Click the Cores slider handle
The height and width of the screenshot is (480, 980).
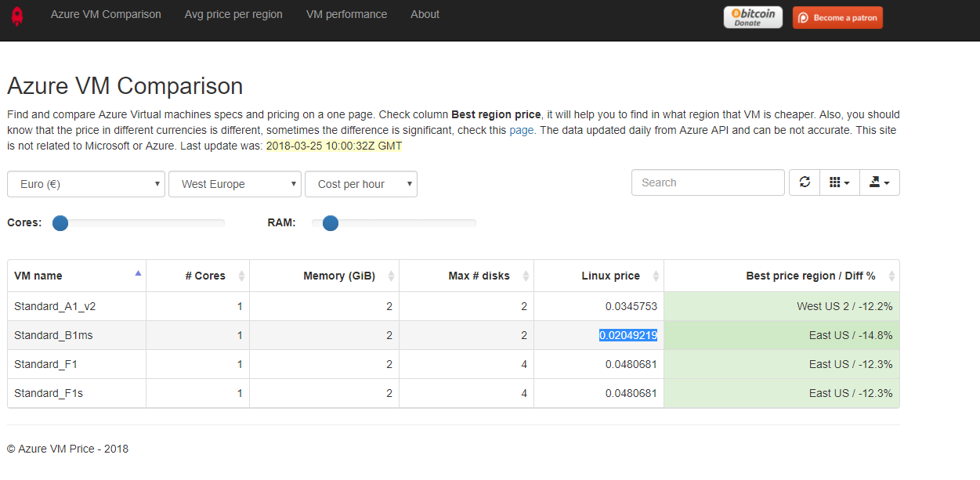point(60,223)
